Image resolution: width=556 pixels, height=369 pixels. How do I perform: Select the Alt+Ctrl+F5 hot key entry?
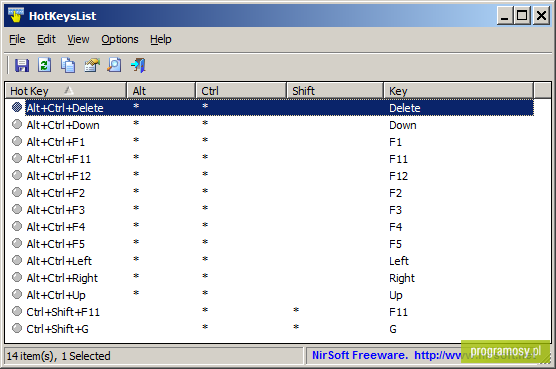(x=56, y=244)
